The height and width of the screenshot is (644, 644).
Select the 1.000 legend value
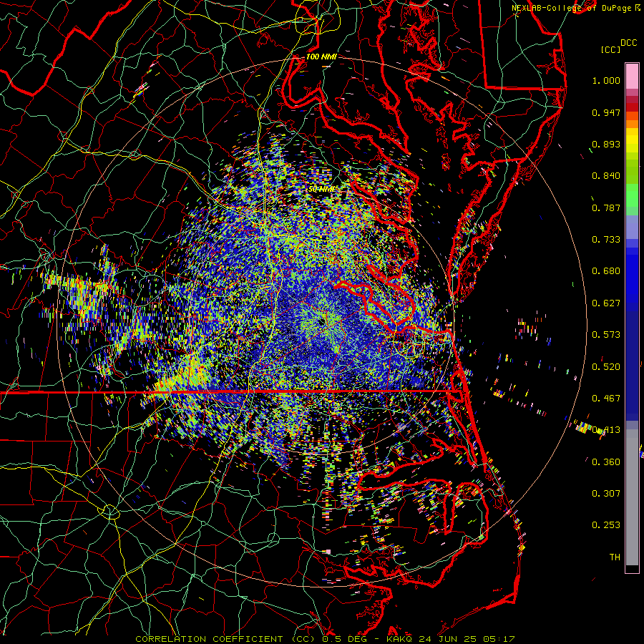[x=606, y=80]
